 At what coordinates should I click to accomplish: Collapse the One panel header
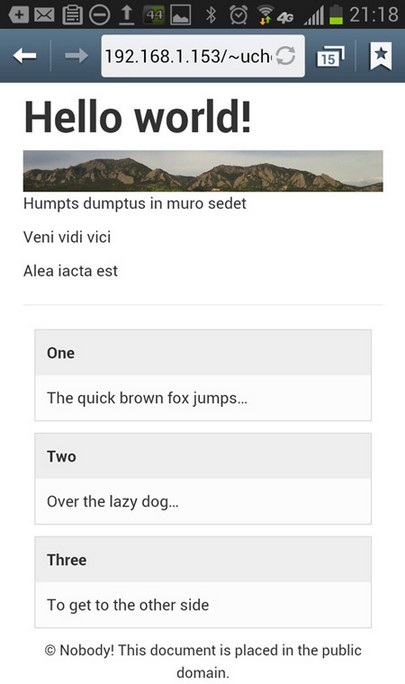click(203, 353)
